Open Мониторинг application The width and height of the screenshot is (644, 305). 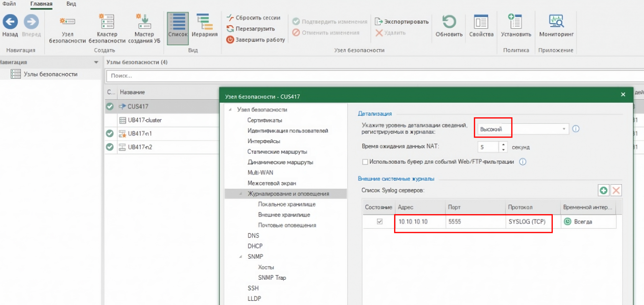coord(556,25)
